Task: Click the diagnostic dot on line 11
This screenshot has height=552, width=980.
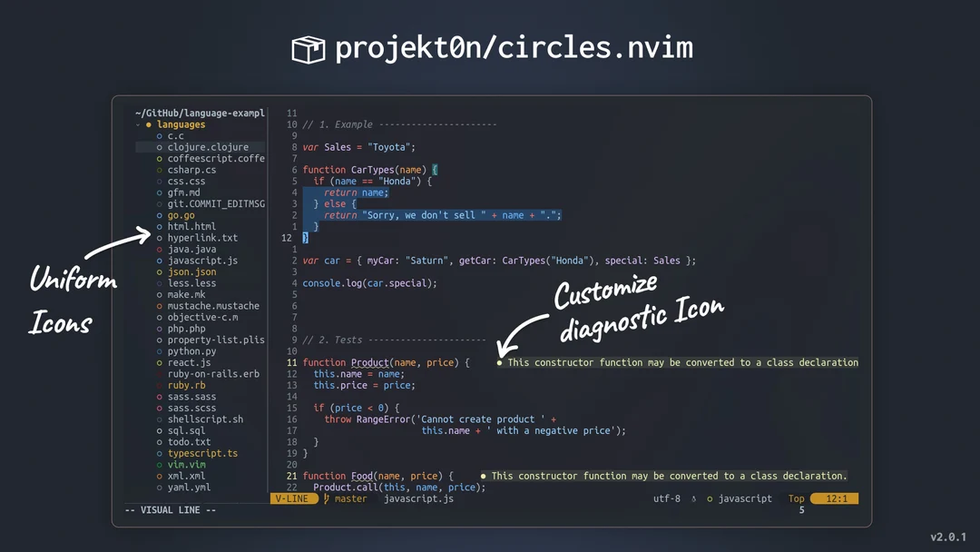Action: [x=498, y=362]
